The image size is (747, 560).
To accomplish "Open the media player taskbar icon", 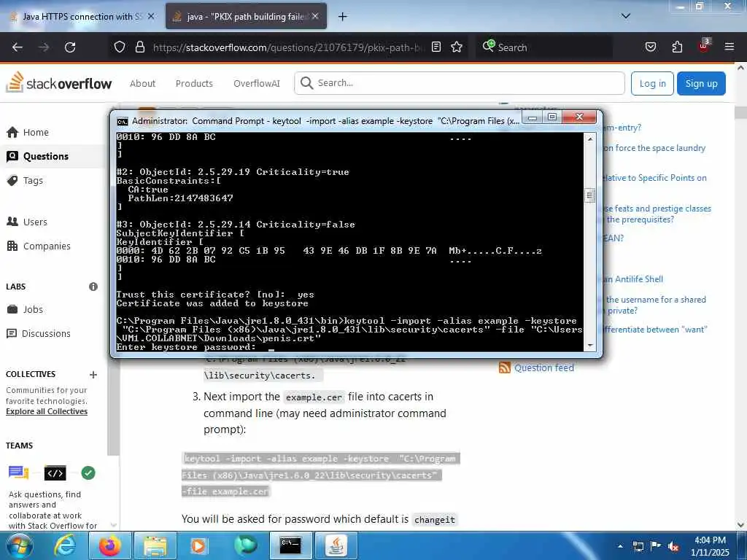I will pyautogui.click(x=198, y=545).
